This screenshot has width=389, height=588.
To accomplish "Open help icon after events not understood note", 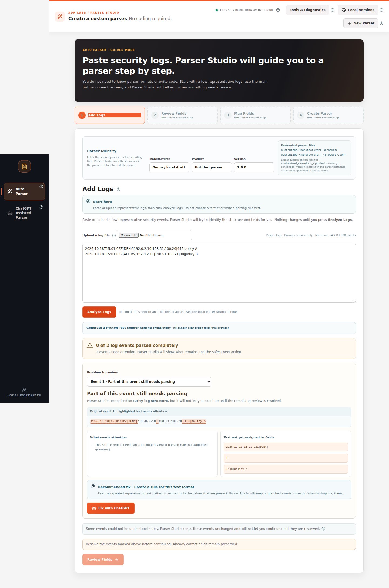I will click(x=323, y=529).
